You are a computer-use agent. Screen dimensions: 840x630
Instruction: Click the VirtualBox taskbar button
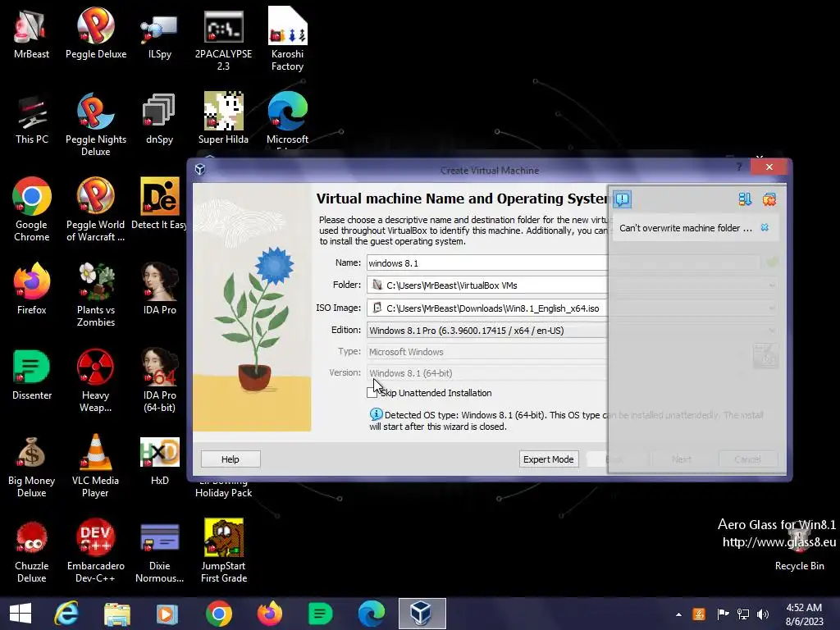[x=422, y=614]
